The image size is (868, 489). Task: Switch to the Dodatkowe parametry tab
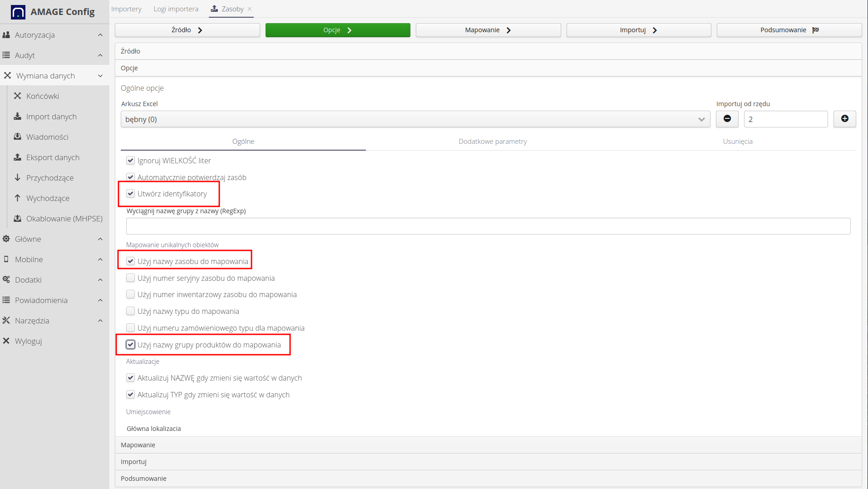click(x=493, y=141)
